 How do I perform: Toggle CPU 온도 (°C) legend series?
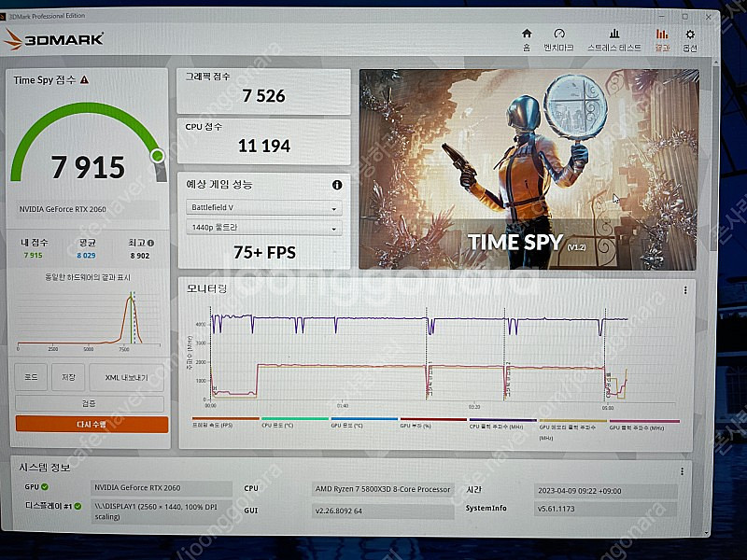pos(294,423)
